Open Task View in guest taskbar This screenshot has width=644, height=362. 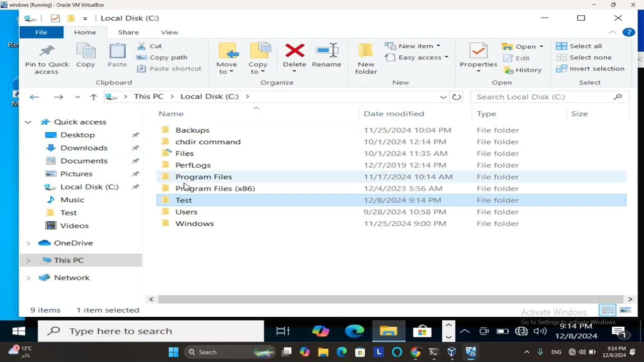point(283,331)
